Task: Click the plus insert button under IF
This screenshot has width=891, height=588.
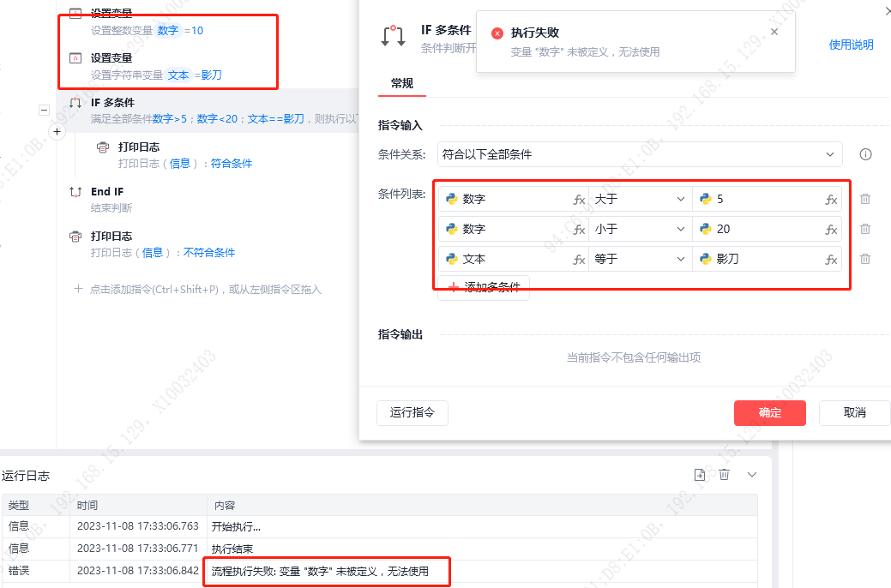Action: pos(57,132)
